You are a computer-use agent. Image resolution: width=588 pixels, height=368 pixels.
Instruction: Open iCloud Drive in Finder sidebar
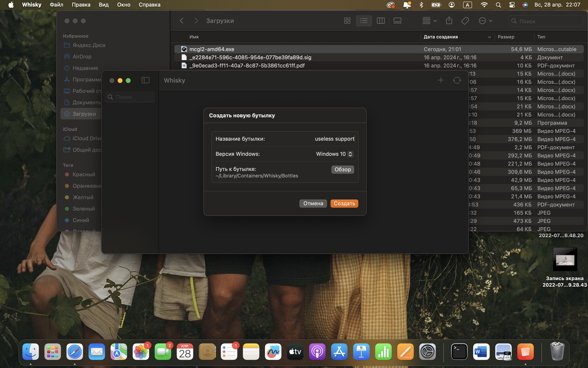pos(83,138)
